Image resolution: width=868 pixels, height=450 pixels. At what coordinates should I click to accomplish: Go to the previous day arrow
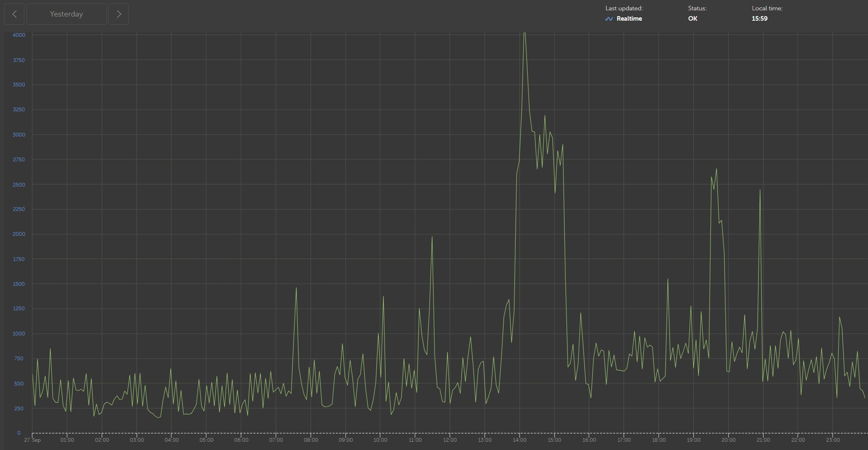point(14,14)
